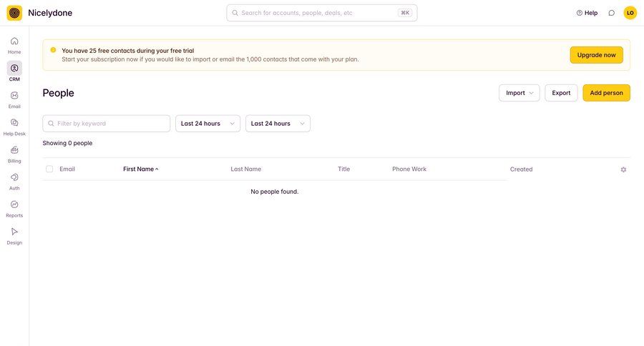Screen dimensions: 644x346
Task: Sort by Last Name column header
Action: [x=245, y=169]
